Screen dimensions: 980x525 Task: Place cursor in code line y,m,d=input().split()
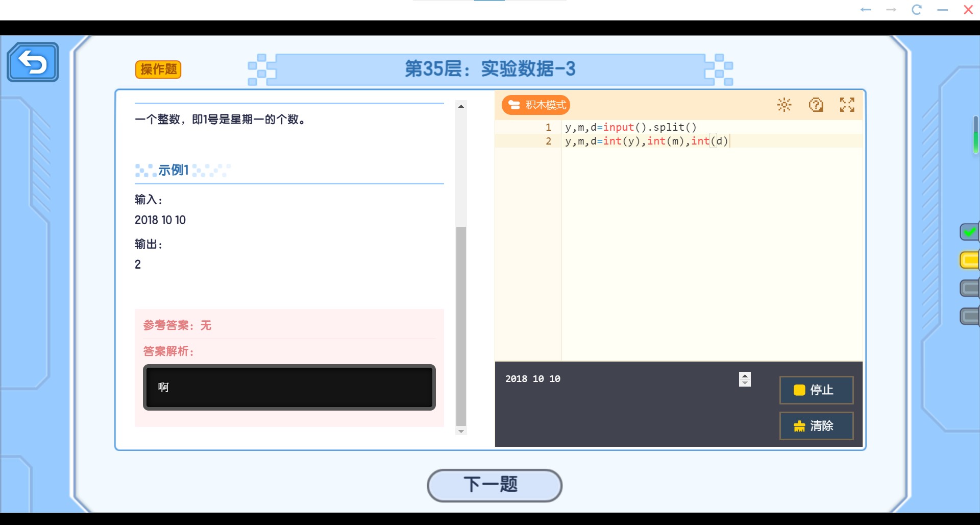tap(630, 127)
